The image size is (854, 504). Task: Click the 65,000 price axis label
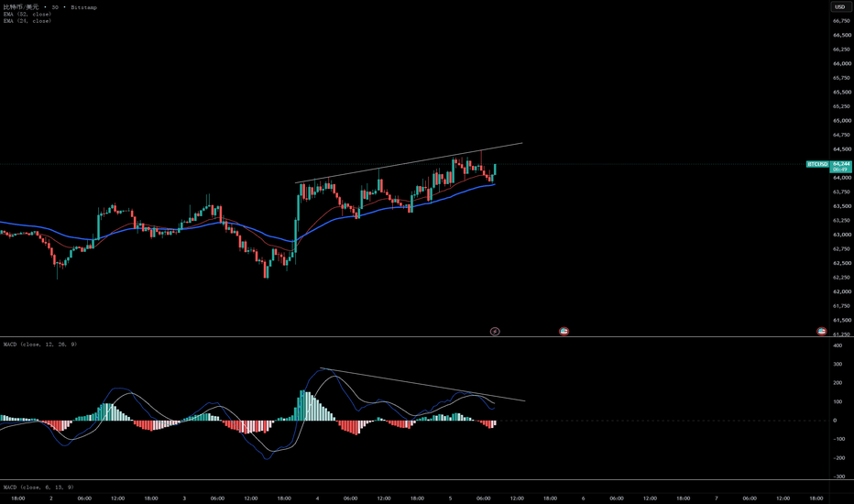click(x=841, y=120)
